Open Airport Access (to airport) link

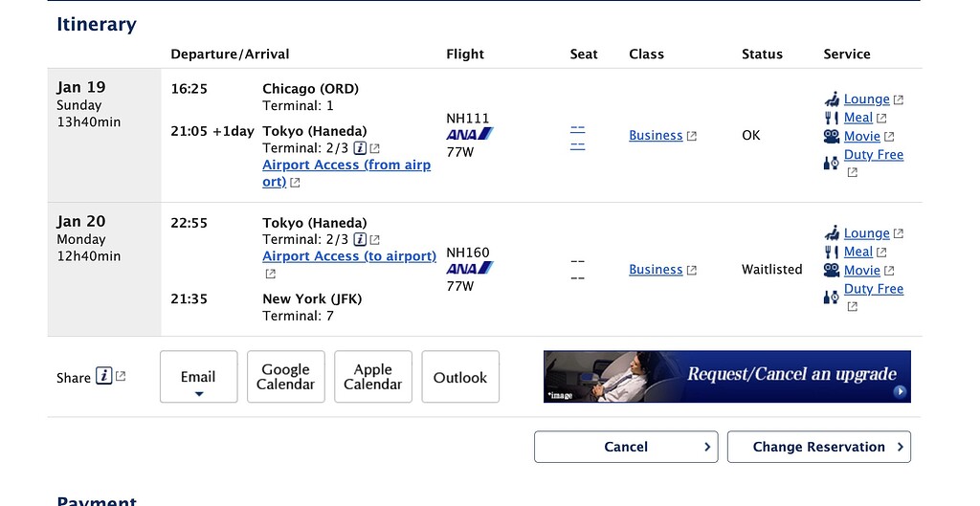tap(349, 256)
